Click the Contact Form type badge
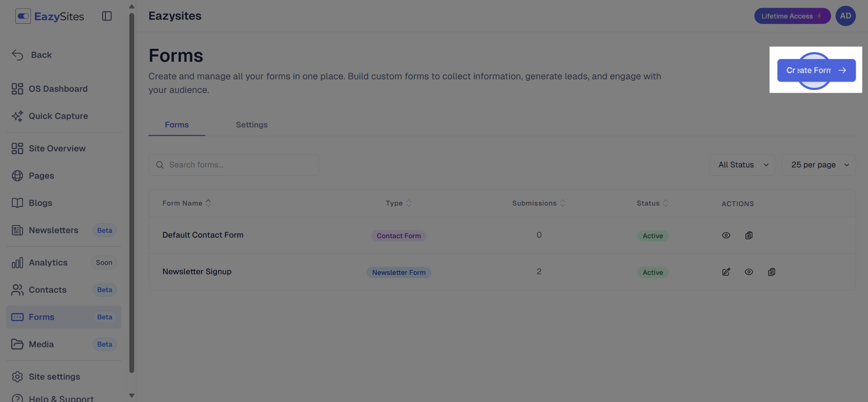The width and height of the screenshot is (868, 402). (x=399, y=236)
